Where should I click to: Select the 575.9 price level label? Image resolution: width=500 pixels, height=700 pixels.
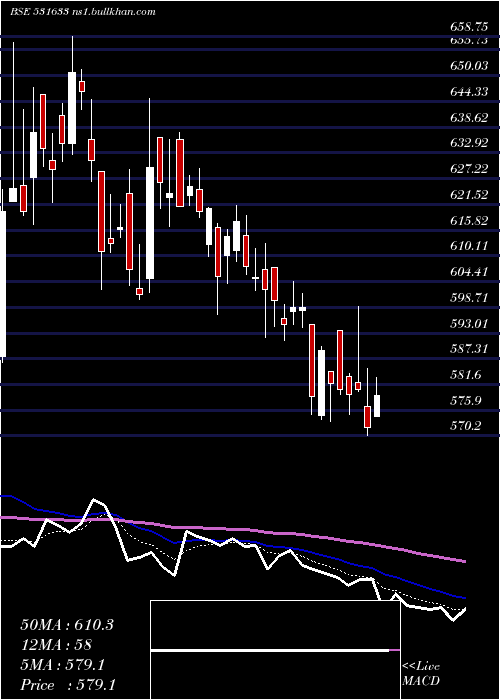pyautogui.click(x=466, y=400)
